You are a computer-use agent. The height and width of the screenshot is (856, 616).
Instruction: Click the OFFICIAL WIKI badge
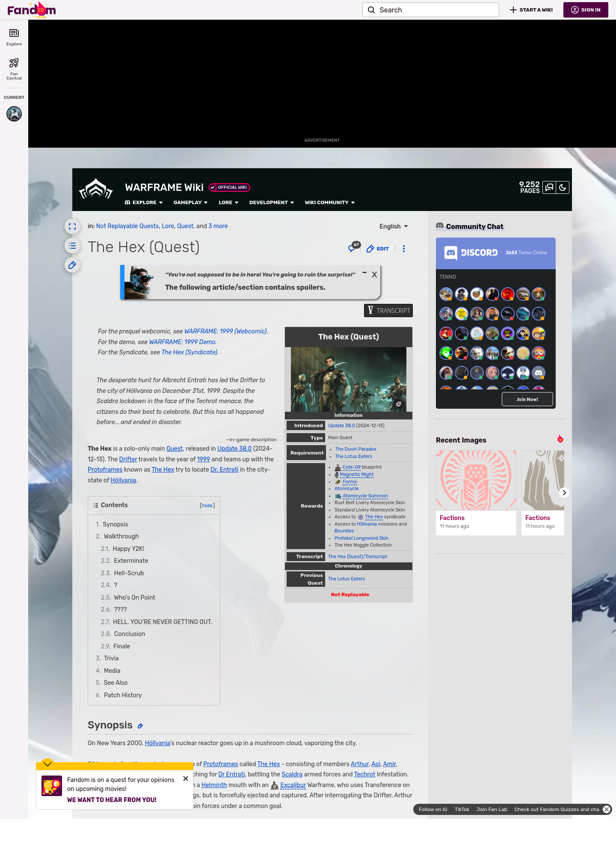(x=229, y=187)
